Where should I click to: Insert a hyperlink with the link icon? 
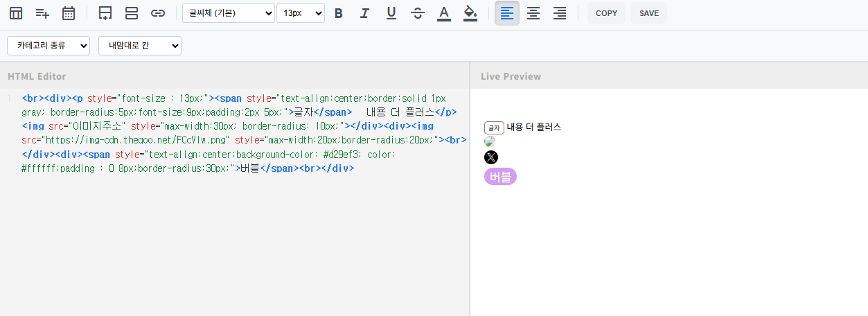coord(158,13)
